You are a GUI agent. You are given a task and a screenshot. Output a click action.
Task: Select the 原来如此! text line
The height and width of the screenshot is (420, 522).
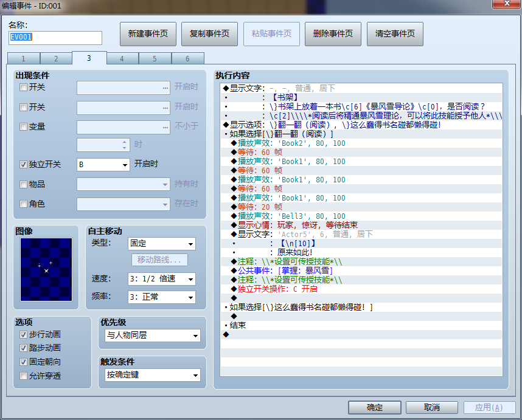pos(361,252)
